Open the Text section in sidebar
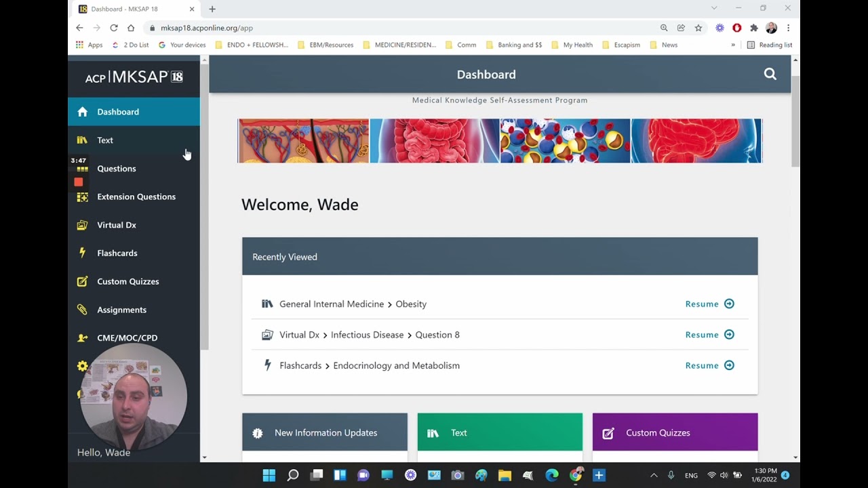The width and height of the screenshot is (868, 488). click(x=134, y=140)
